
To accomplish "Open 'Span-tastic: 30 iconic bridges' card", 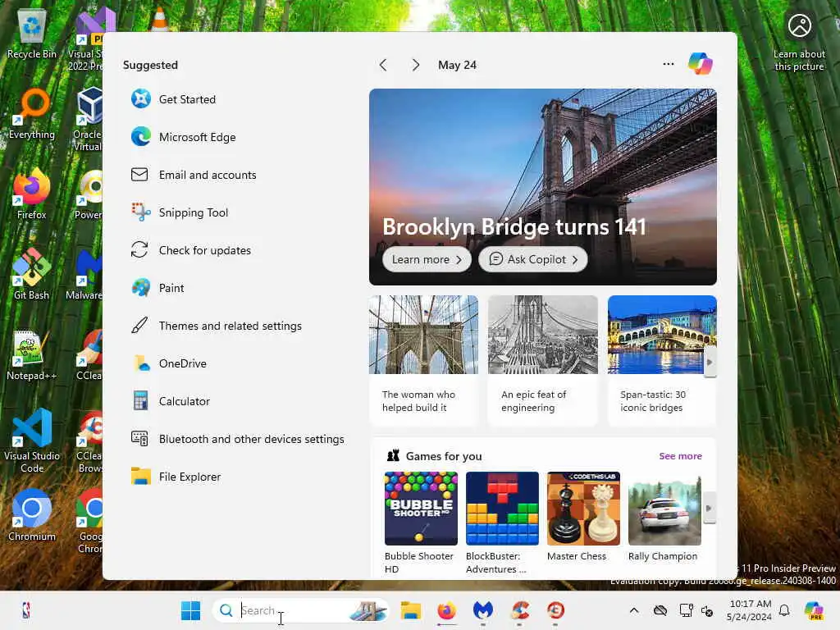I will click(662, 360).
